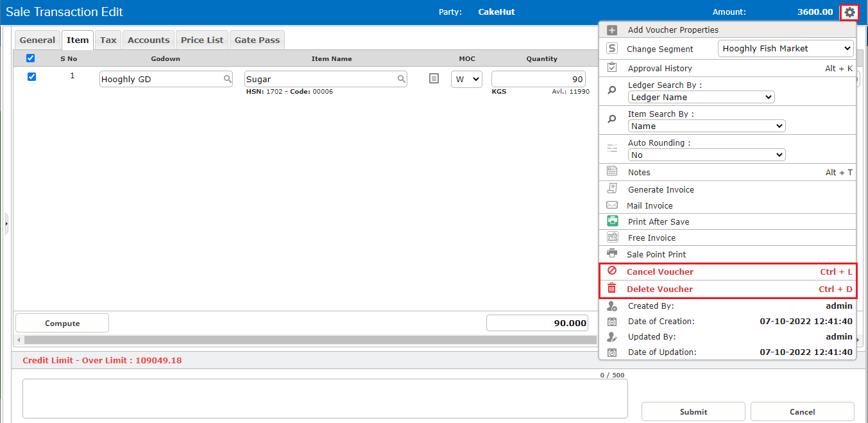Click the Add Voucher Properties plus icon
This screenshot has width=868, height=423.
tap(612, 30)
